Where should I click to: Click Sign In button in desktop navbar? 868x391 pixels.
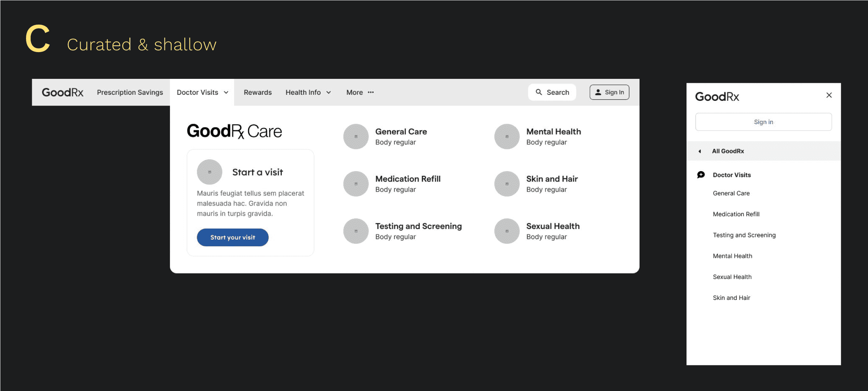coord(609,92)
